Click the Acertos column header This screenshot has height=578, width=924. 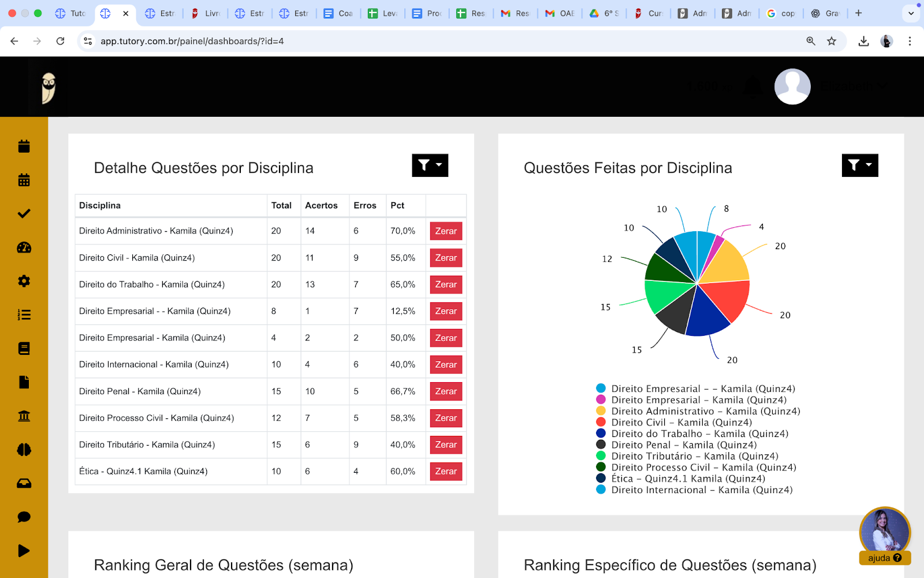coord(321,205)
